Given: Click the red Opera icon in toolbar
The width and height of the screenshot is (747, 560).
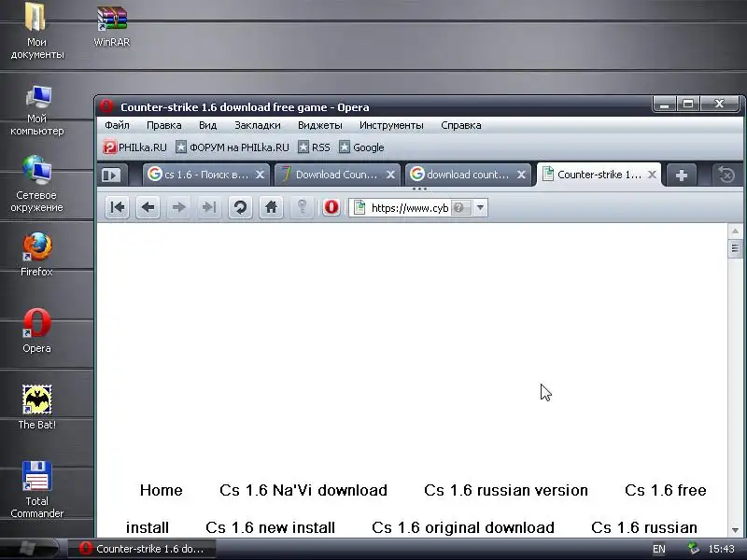Looking at the screenshot, I should [331, 207].
